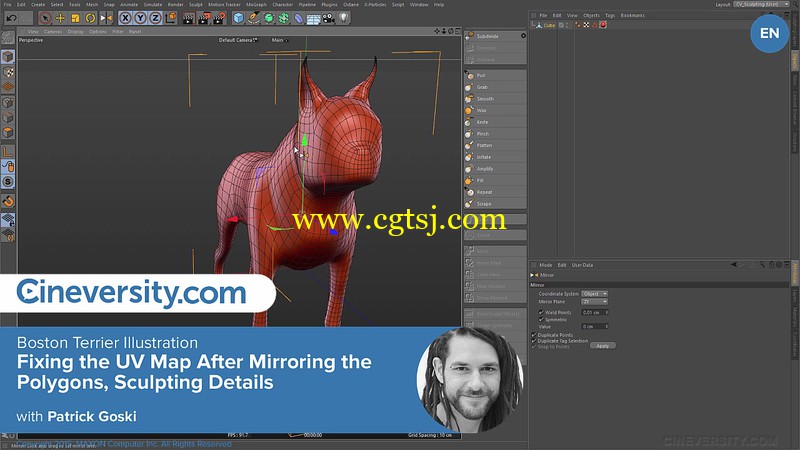Screen dimensions: 800x450
Task: Select the Cube object in Object Manager
Action: tap(549, 25)
